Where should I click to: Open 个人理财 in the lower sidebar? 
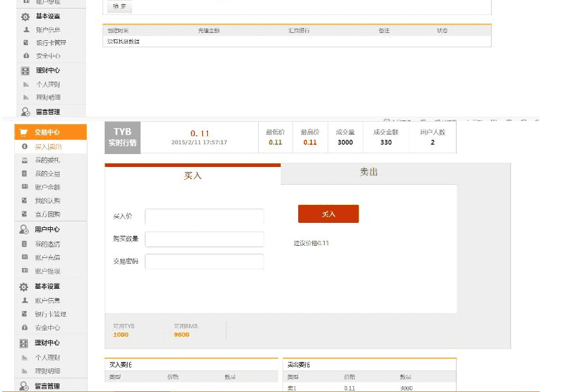[x=48, y=358]
